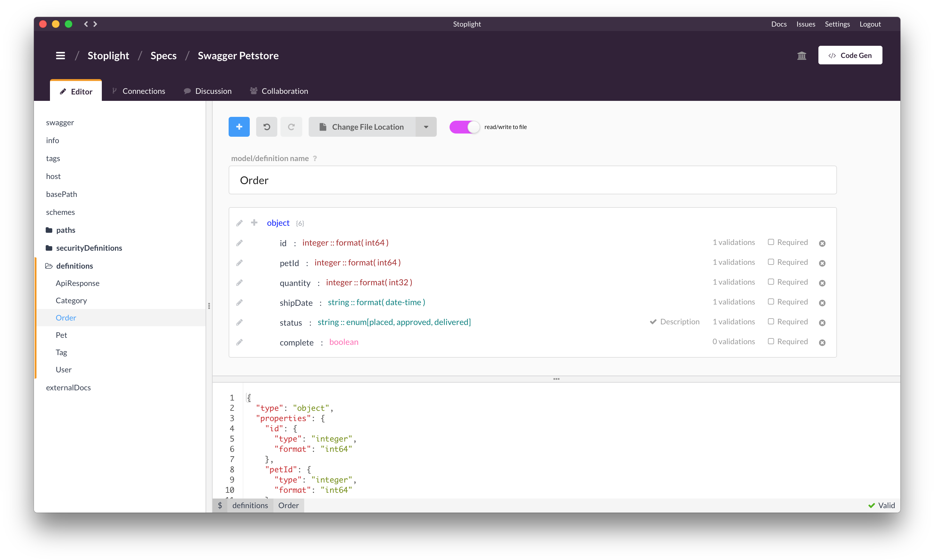
Task: Check Required for complete property
Action: pos(771,341)
